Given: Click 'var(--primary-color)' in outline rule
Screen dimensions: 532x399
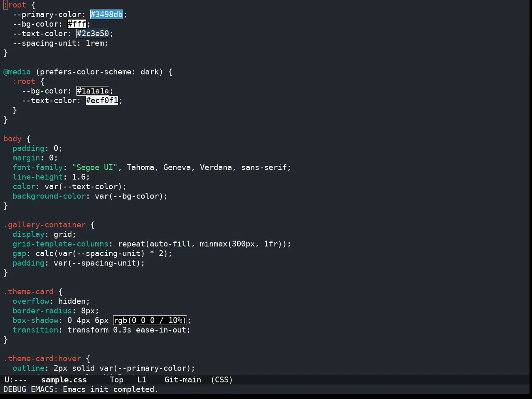Looking at the screenshot, I should (145, 368).
